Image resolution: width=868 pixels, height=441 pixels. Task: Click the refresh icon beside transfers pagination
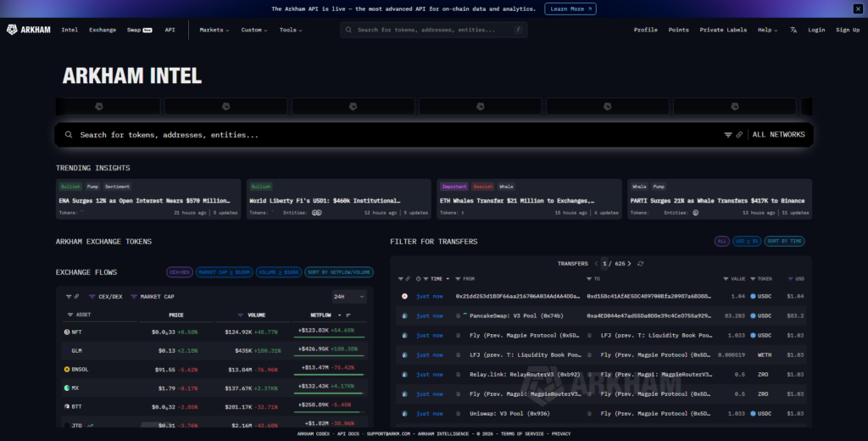(641, 264)
